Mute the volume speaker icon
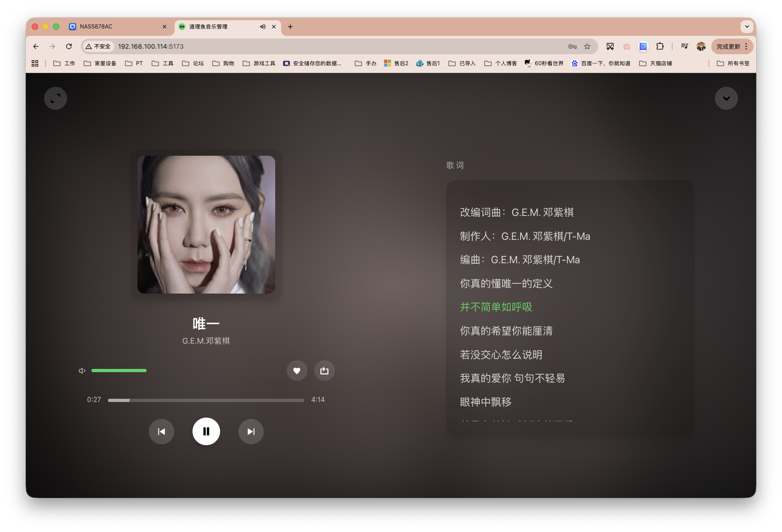The width and height of the screenshot is (782, 532). [82, 370]
